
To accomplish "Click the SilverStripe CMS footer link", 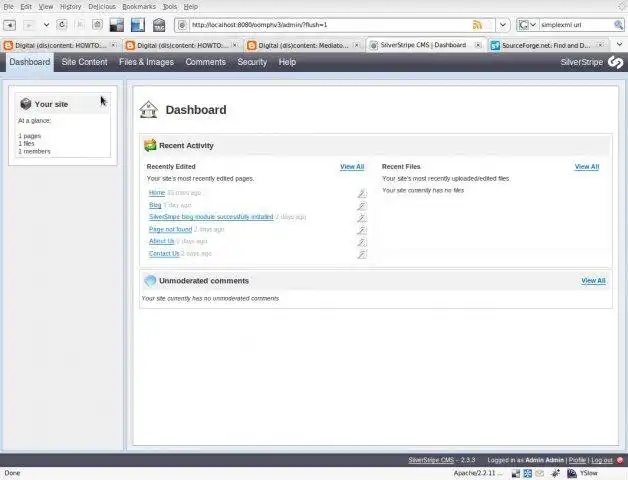I will (431, 460).
